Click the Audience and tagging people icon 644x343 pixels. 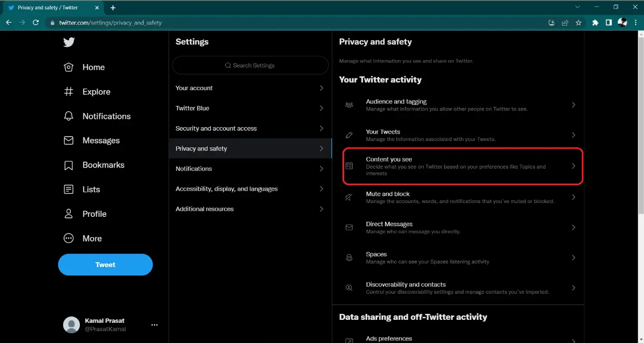pos(349,105)
